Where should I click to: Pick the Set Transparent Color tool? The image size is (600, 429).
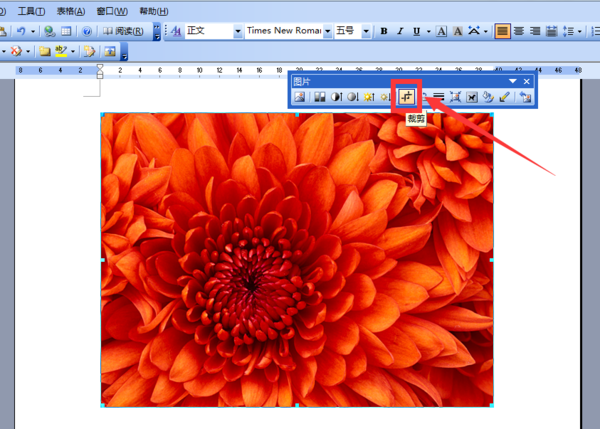(506, 97)
